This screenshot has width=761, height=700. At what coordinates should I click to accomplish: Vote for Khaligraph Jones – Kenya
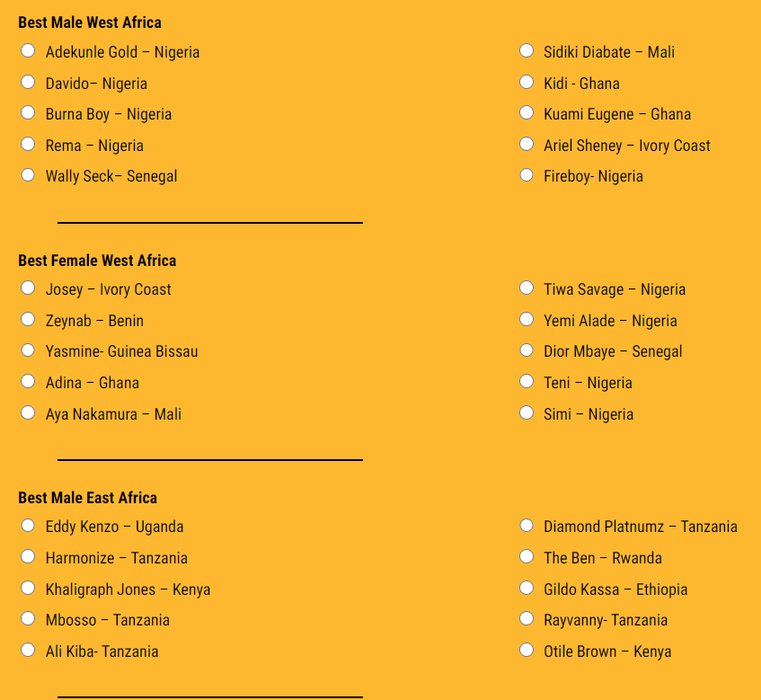28,589
